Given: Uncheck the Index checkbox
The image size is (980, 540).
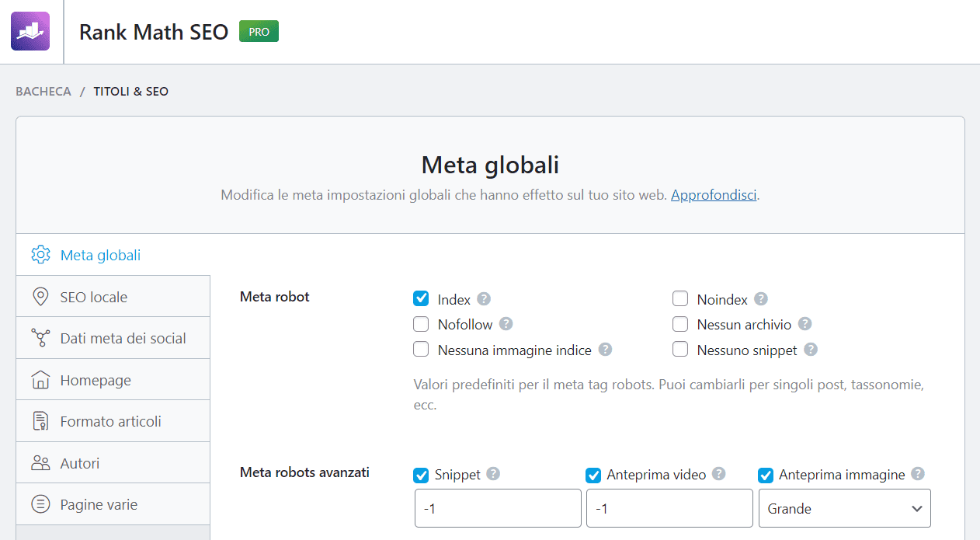Looking at the screenshot, I should pyautogui.click(x=421, y=299).
